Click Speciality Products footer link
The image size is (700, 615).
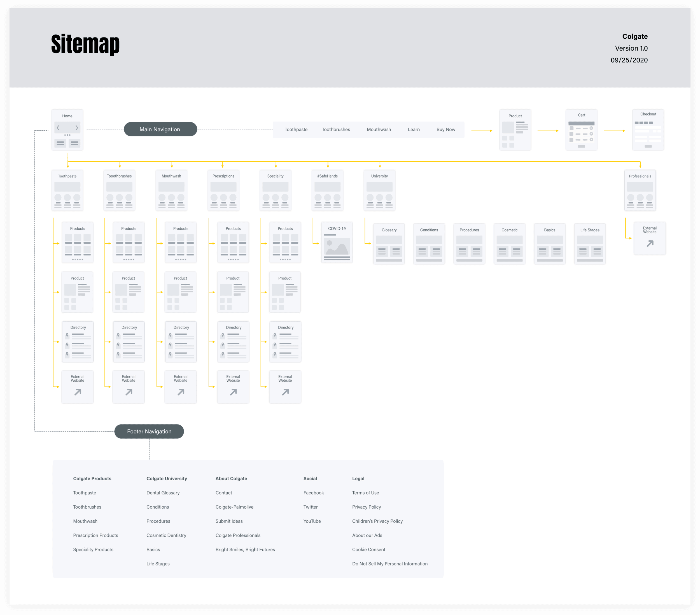[x=93, y=549]
